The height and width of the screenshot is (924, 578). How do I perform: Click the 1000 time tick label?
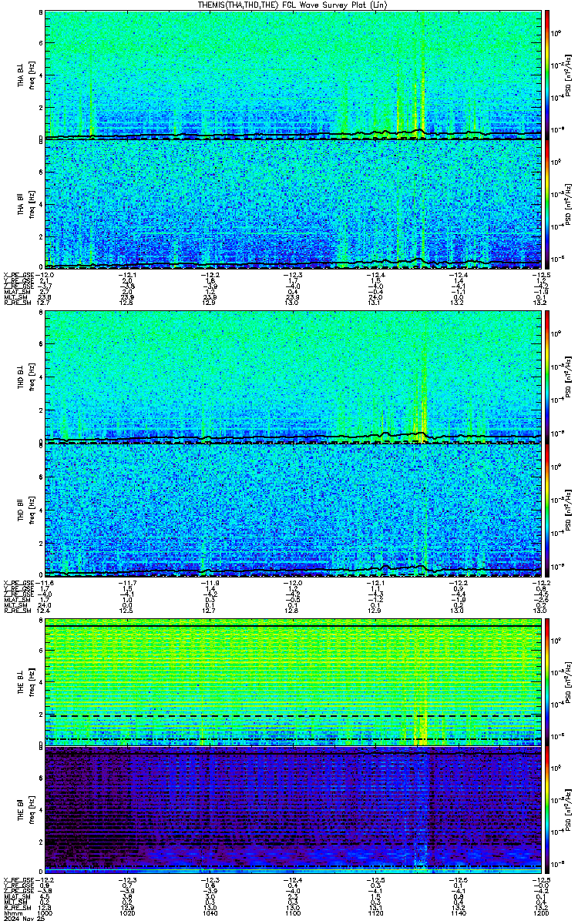[x=45, y=913]
